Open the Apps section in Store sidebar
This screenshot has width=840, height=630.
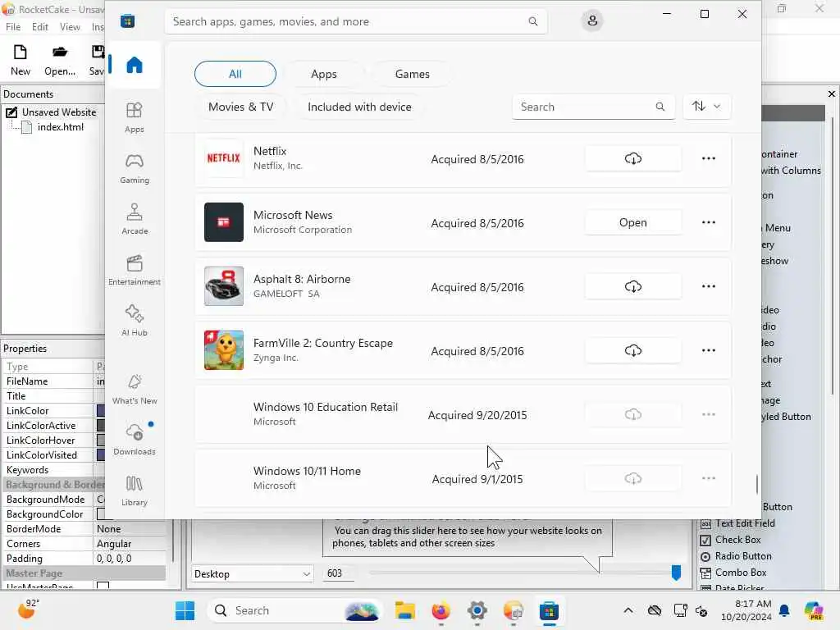[134, 117]
